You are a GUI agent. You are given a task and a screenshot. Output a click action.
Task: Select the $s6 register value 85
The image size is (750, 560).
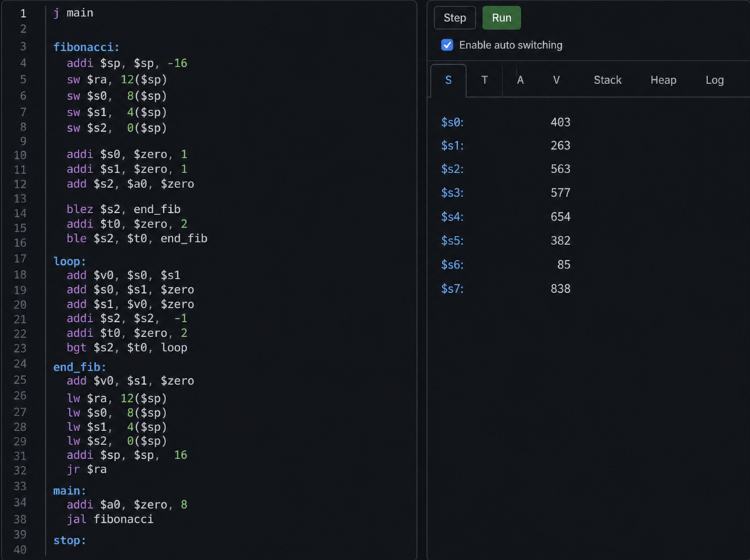coord(563,265)
